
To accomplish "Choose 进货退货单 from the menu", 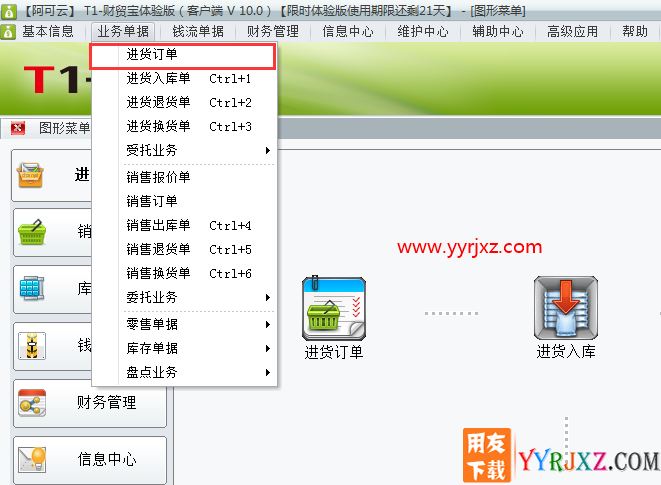I will (x=184, y=102).
